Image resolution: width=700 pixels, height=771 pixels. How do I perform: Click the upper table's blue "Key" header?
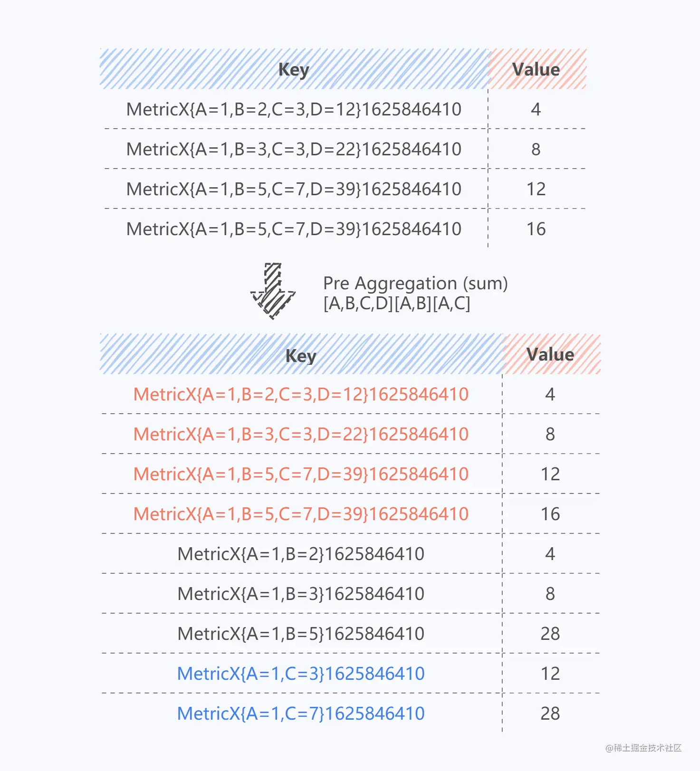[294, 69]
